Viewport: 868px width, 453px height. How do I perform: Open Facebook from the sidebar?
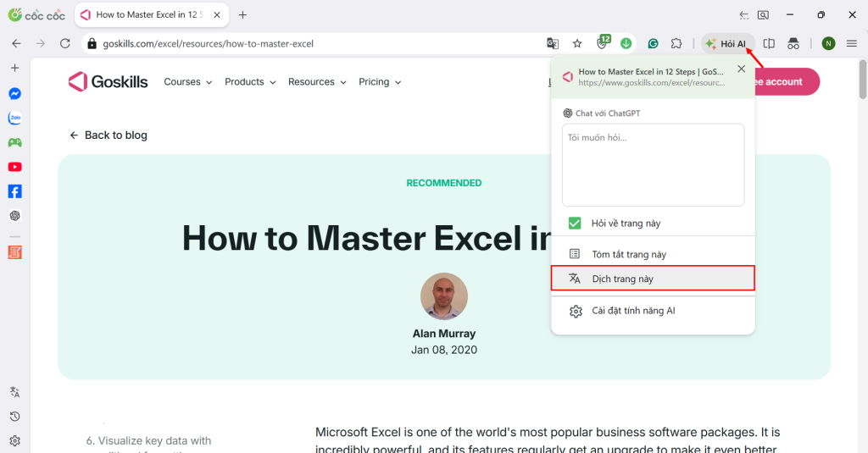(15, 191)
